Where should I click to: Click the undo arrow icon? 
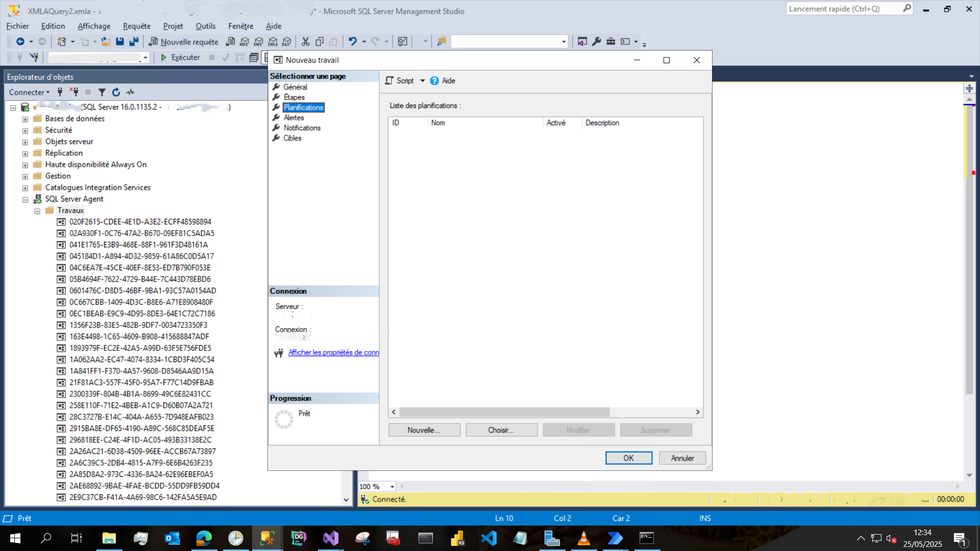point(353,42)
